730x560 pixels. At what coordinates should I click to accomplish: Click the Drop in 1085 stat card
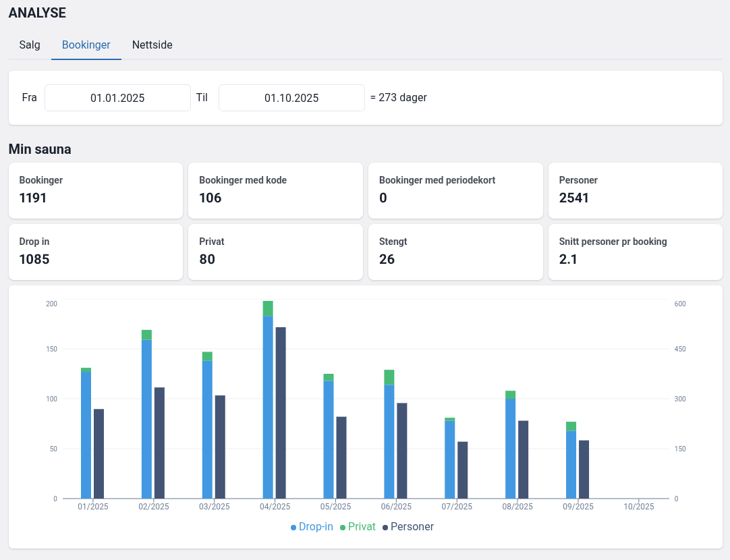[x=95, y=252]
